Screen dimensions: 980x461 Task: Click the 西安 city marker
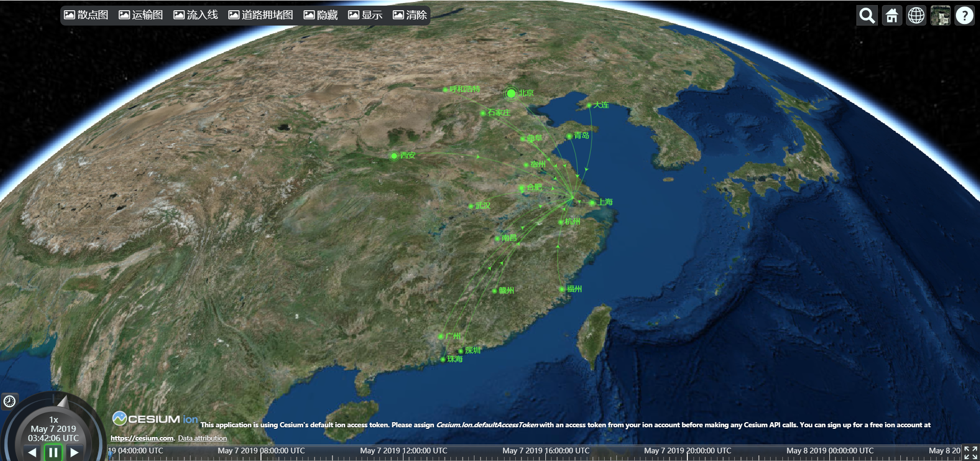[x=394, y=156]
